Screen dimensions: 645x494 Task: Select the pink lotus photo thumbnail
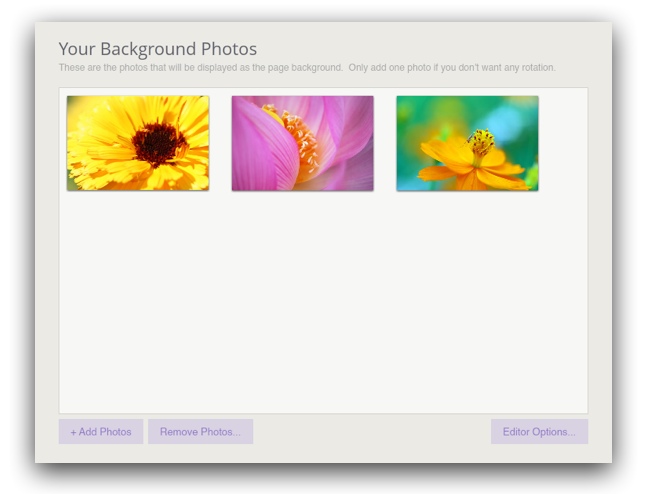click(302, 143)
